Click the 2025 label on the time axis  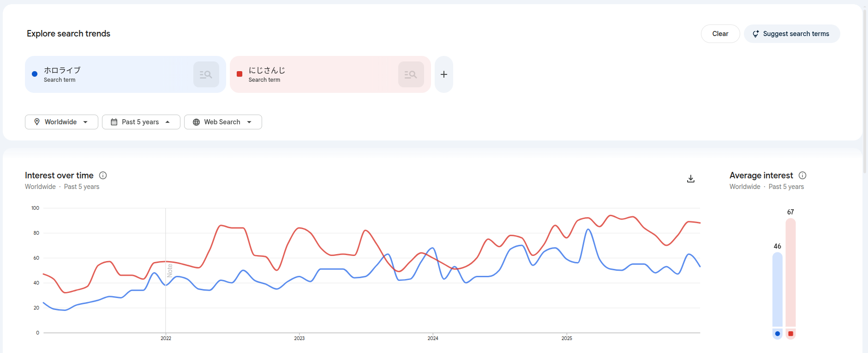pos(567,338)
